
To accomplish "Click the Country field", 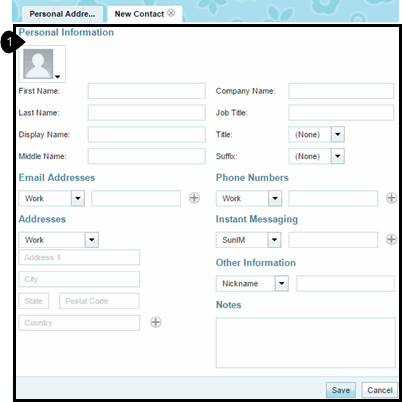I will tap(79, 323).
